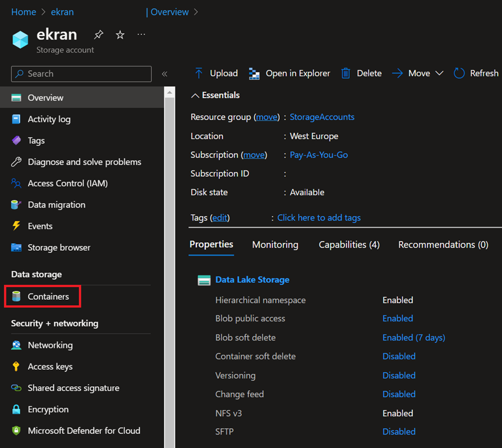The width and height of the screenshot is (502, 448).
Task: Switch to the Monitoring tab
Action: tap(275, 244)
